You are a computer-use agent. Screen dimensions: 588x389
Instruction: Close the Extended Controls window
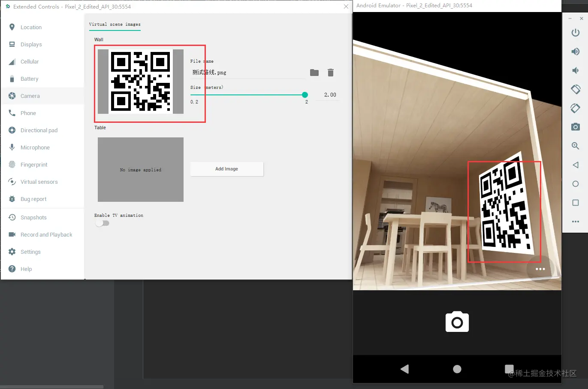[x=346, y=6]
